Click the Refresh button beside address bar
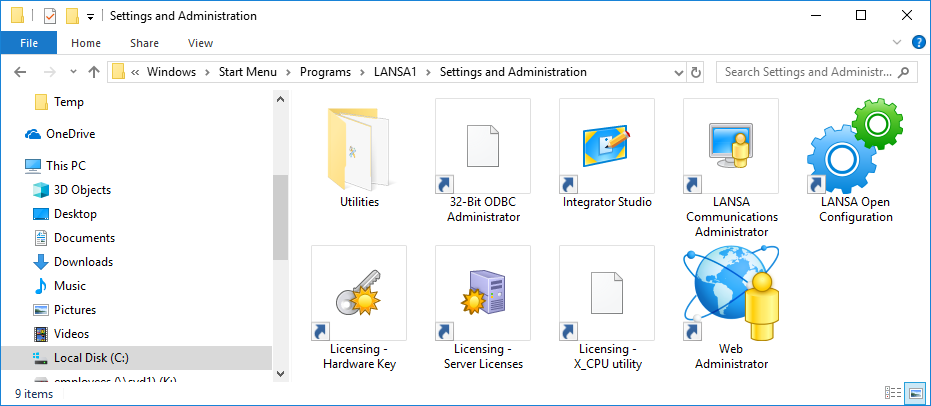931x406 pixels. tap(697, 72)
